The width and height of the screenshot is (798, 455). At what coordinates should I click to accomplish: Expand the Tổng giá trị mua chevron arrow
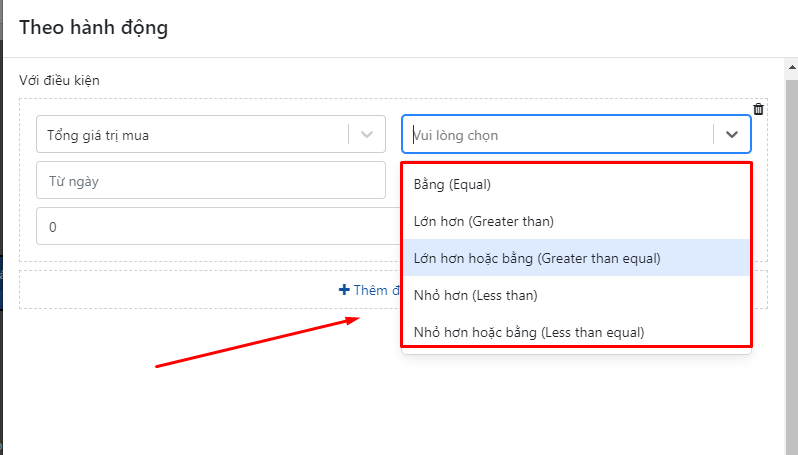367,134
